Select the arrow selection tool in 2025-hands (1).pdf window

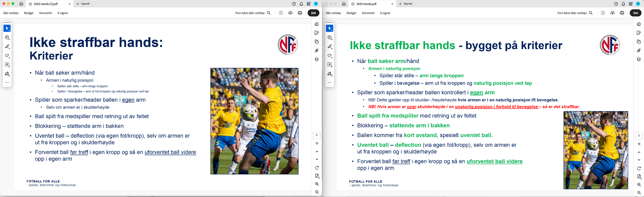point(7,28)
